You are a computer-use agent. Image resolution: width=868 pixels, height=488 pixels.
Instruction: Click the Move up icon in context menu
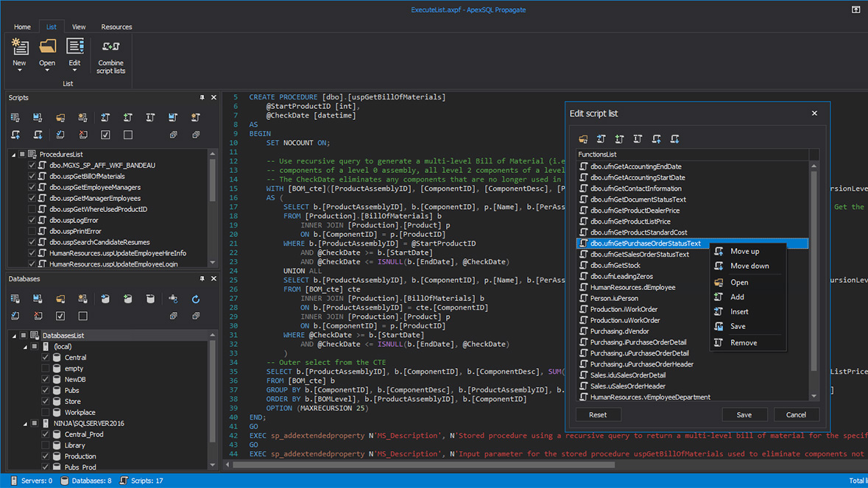click(x=719, y=252)
